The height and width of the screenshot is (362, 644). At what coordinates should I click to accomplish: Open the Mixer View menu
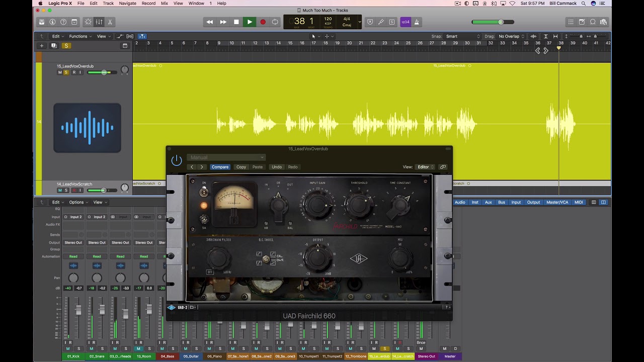pyautogui.click(x=99, y=202)
